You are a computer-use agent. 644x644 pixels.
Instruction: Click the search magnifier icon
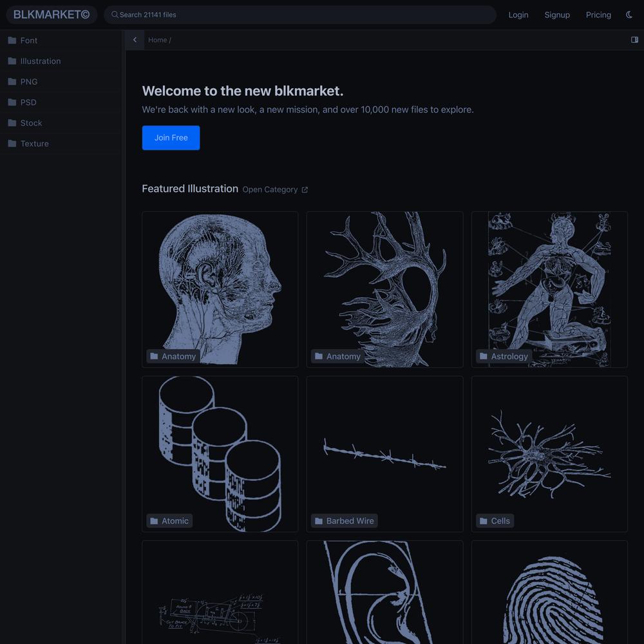point(115,15)
